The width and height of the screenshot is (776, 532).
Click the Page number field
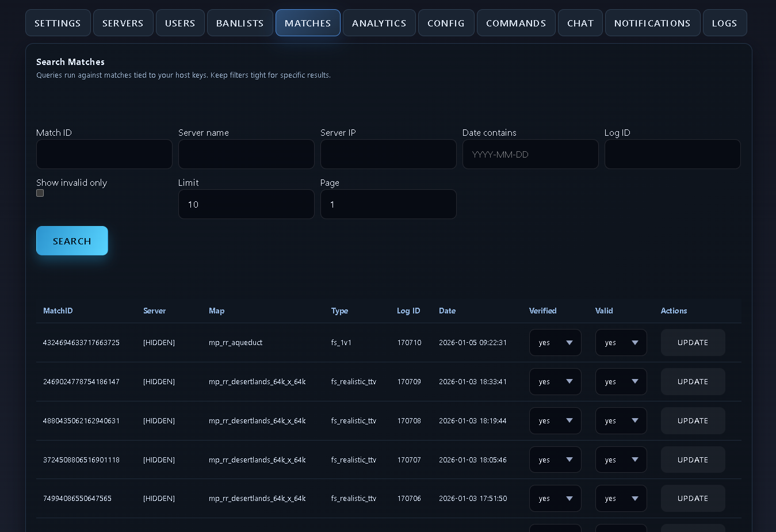pos(388,204)
